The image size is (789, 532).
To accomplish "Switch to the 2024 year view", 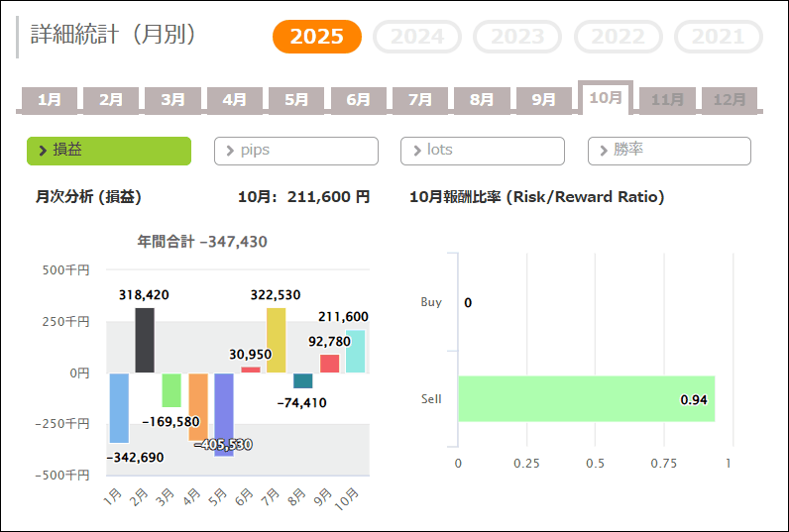I will [417, 37].
